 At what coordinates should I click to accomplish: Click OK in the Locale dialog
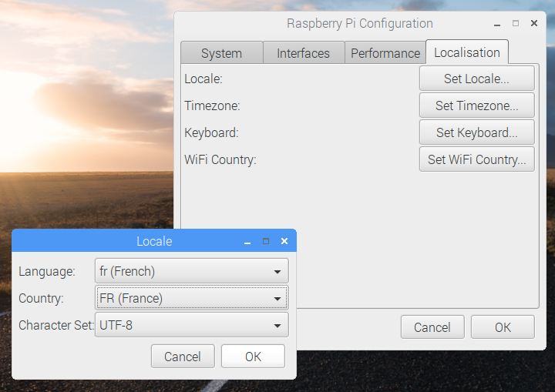point(253,357)
